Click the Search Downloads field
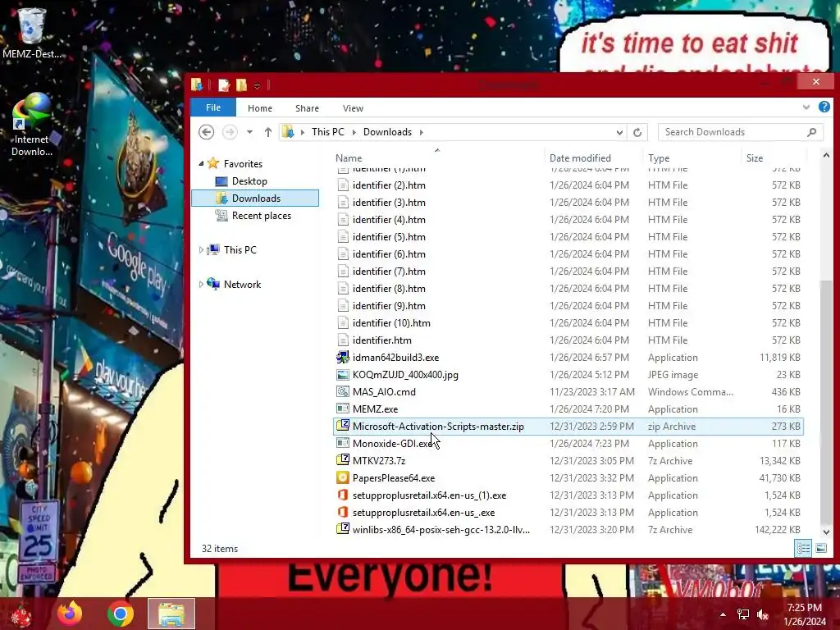The height and width of the screenshot is (630, 840). [741, 132]
